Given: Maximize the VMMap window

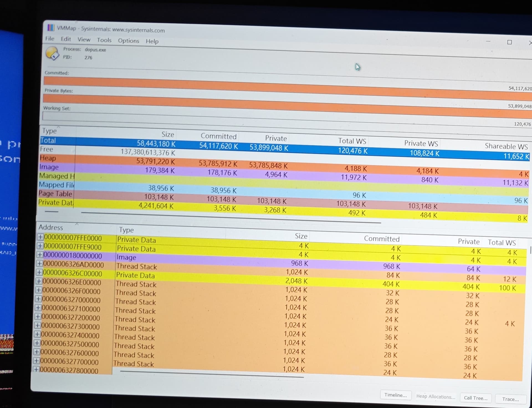Looking at the screenshot, I should 510,42.
